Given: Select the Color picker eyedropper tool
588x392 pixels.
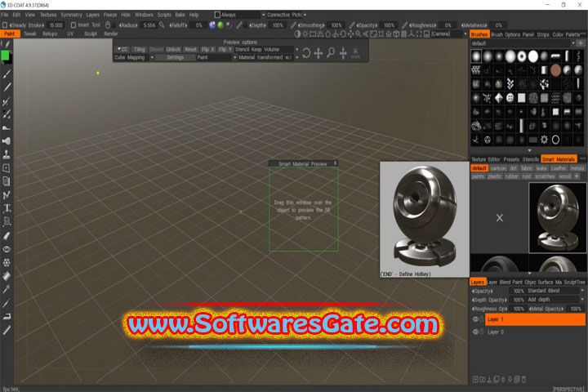Looking at the screenshot, I should 7,289.
